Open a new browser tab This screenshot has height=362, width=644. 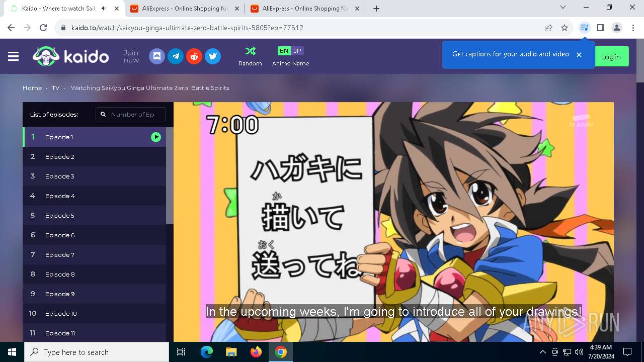pyautogui.click(x=376, y=9)
